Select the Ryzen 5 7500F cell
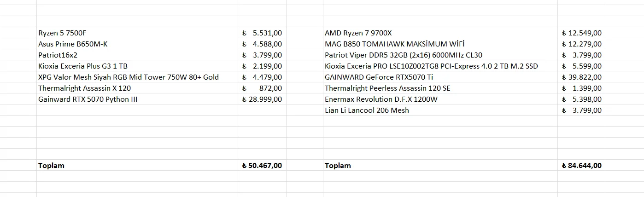This screenshot has height=197, width=644. [x=137, y=33]
